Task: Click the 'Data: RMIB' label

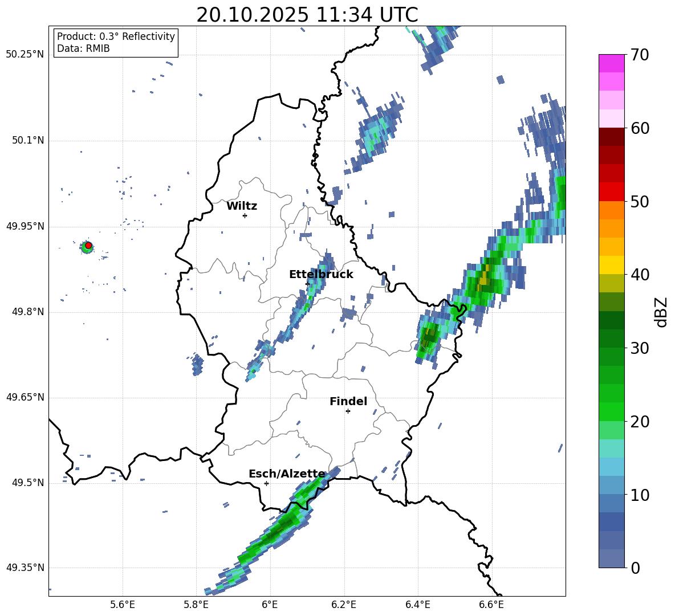Action: [83, 48]
